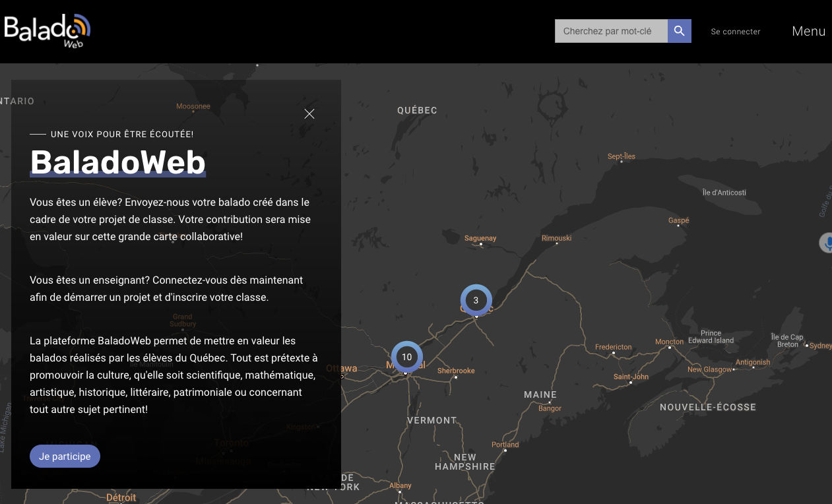Click the Saint-John map label

click(631, 377)
